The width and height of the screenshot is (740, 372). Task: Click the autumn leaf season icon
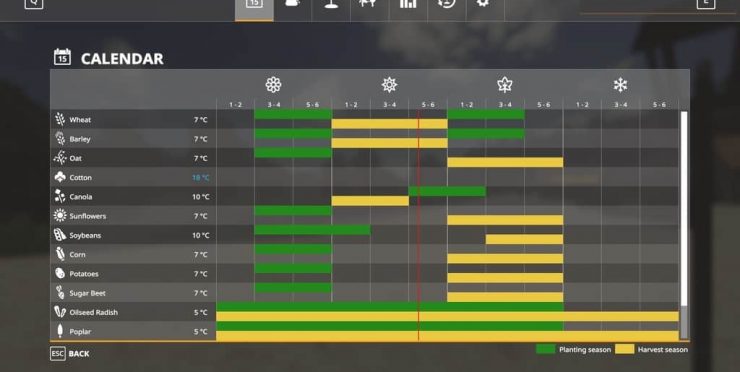coord(505,85)
